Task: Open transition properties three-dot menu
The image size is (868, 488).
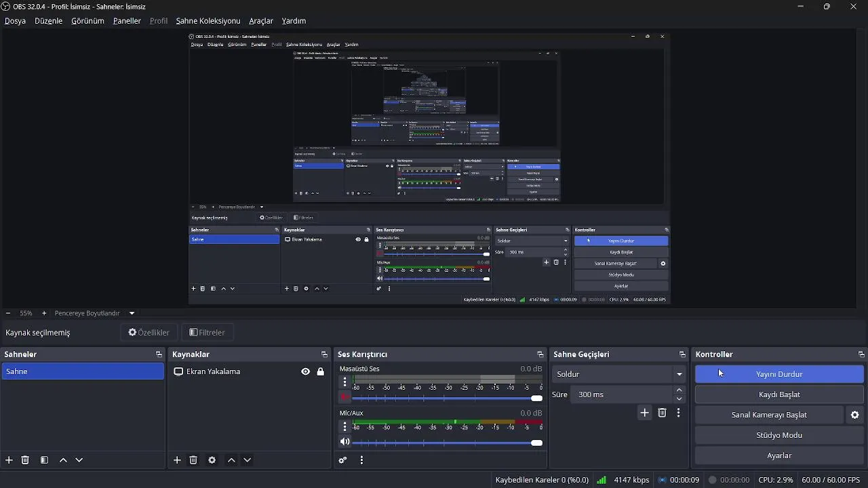Action: point(678,413)
